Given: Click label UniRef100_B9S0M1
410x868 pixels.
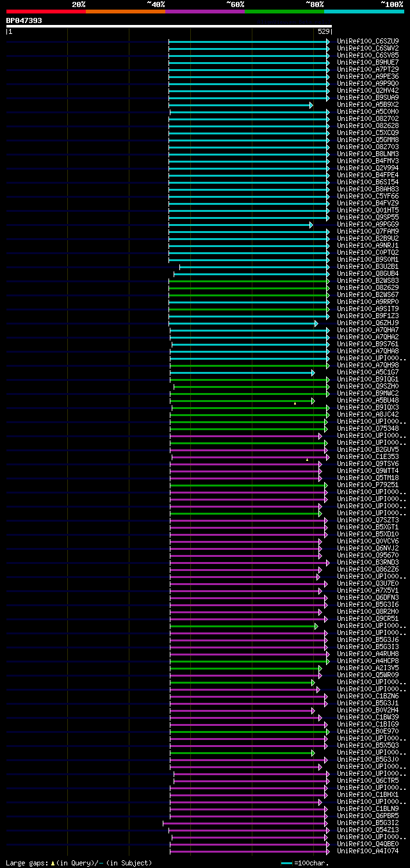Looking at the screenshot, I should [368, 259].
